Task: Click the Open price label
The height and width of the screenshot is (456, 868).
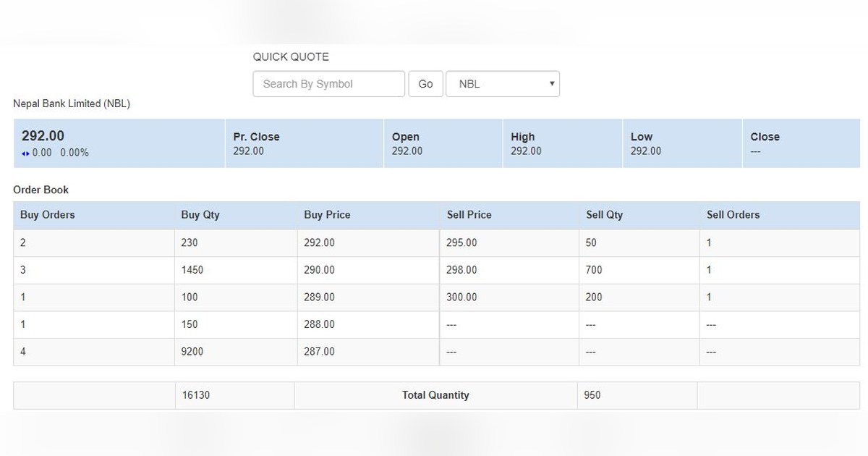Action: click(x=406, y=137)
